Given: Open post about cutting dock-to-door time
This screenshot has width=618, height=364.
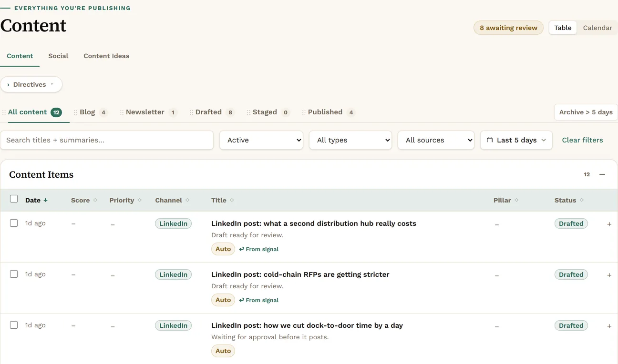Looking at the screenshot, I should 307,325.
